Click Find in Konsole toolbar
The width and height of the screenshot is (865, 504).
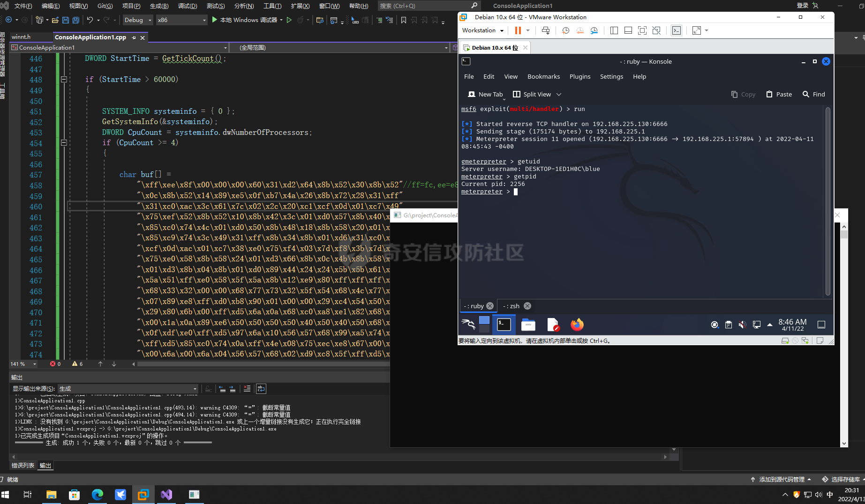[x=814, y=94]
